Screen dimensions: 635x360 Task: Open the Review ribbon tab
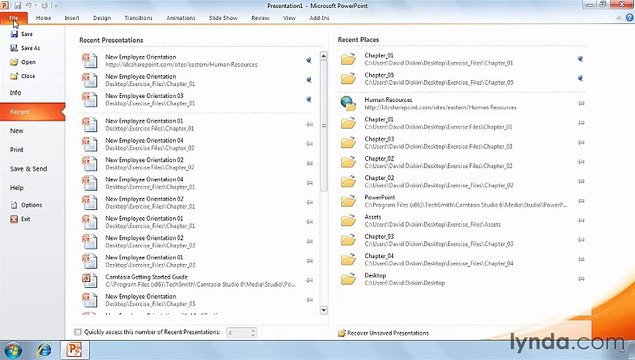tap(260, 18)
